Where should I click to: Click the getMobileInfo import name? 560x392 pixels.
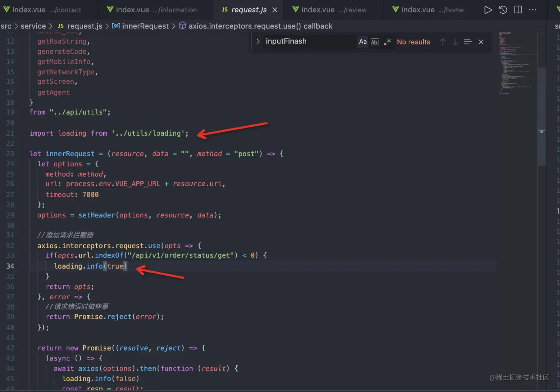(x=64, y=62)
